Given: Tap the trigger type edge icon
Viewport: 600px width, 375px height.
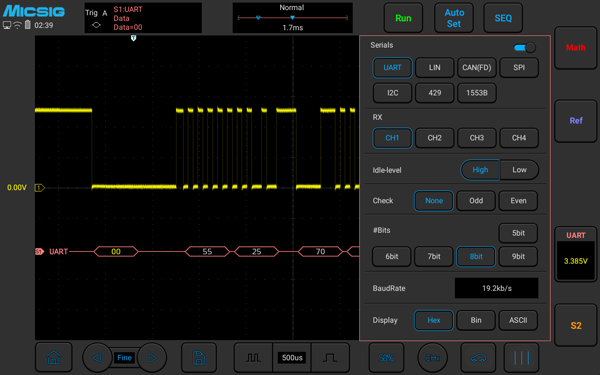Looking at the screenshot, I should pyautogui.click(x=96, y=25).
